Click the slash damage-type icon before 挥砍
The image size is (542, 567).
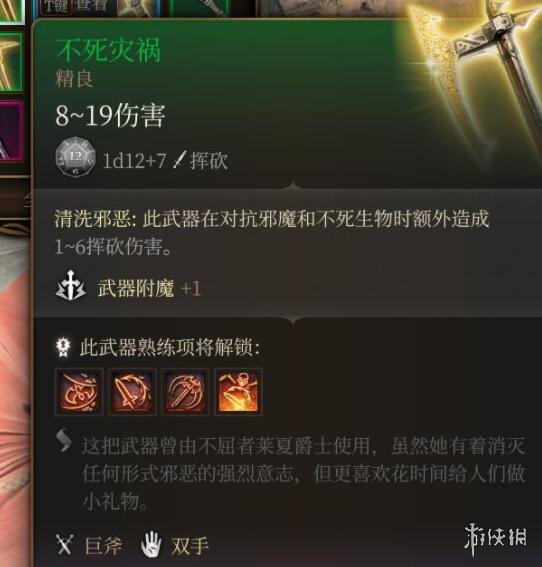(179, 160)
